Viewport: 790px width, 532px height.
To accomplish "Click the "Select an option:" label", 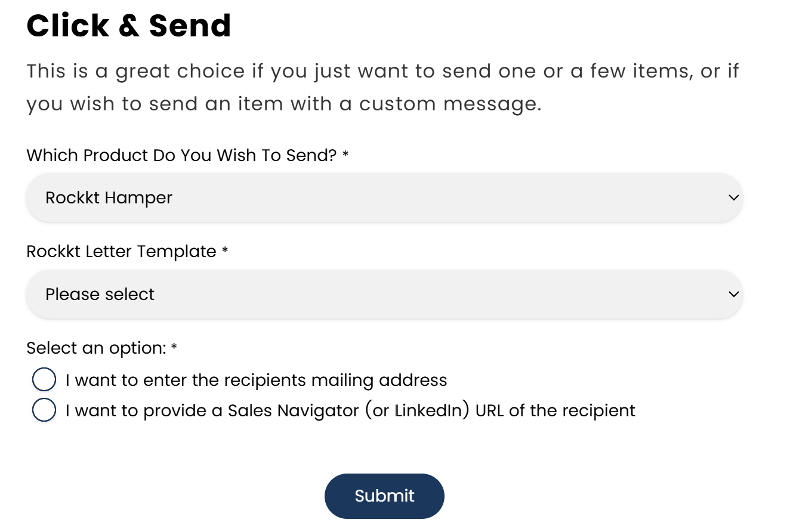I will pyautogui.click(x=96, y=348).
